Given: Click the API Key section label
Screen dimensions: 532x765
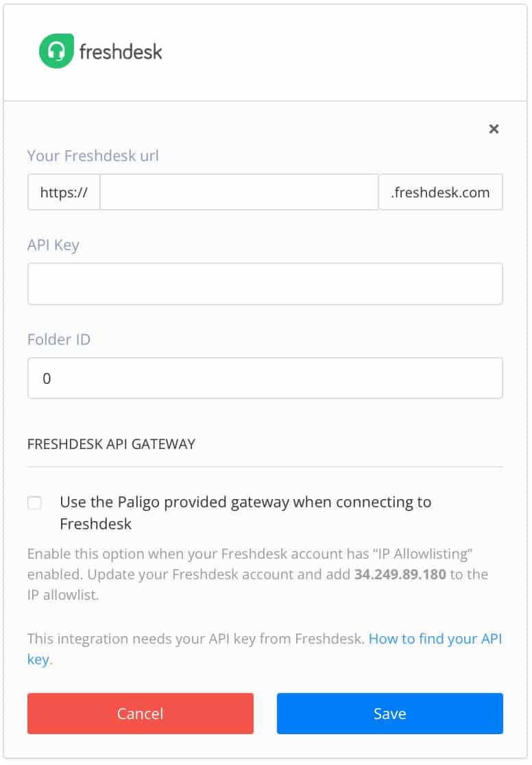Looking at the screenshot, I should 53,245.
